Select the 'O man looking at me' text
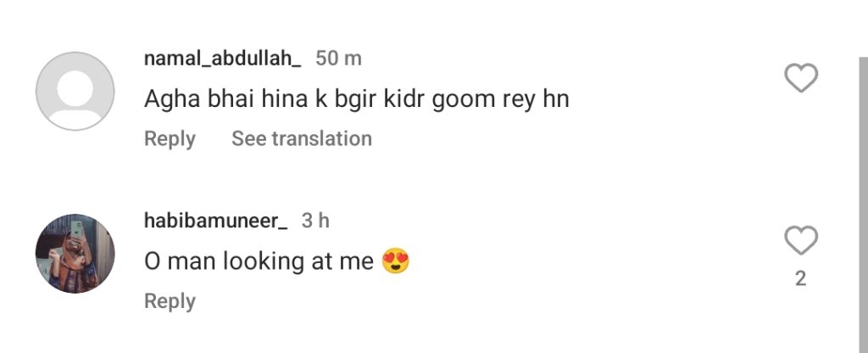868x353 pixels. pos(259,262)
